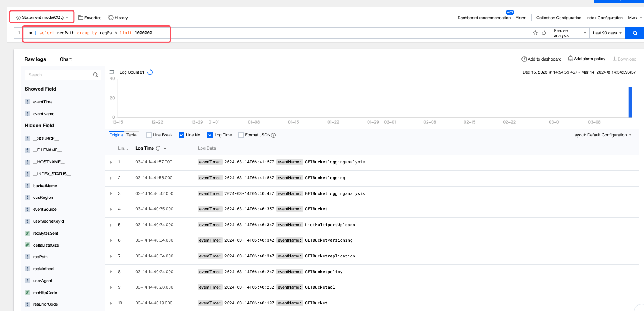Switch to Table view
This screenshot has width=644, height=311.
point(131,135)
